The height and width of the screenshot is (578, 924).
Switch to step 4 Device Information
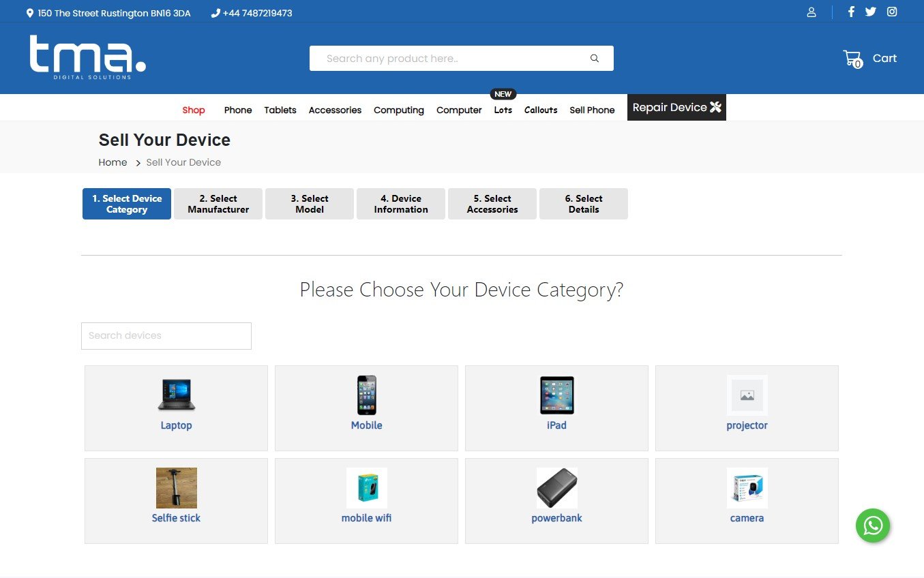point(401,204)
